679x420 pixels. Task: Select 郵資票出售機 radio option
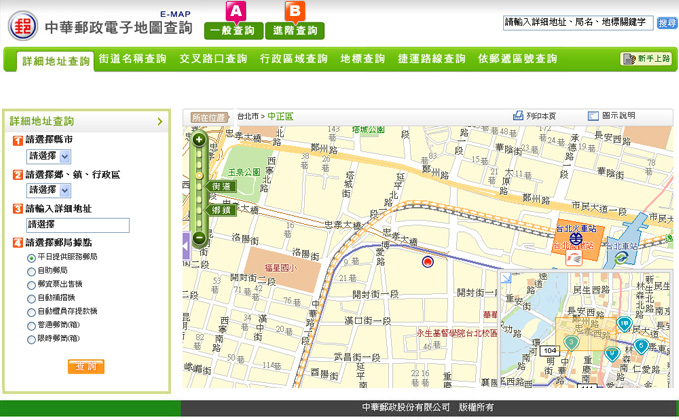pyautogui.click(x=31, y=285)
